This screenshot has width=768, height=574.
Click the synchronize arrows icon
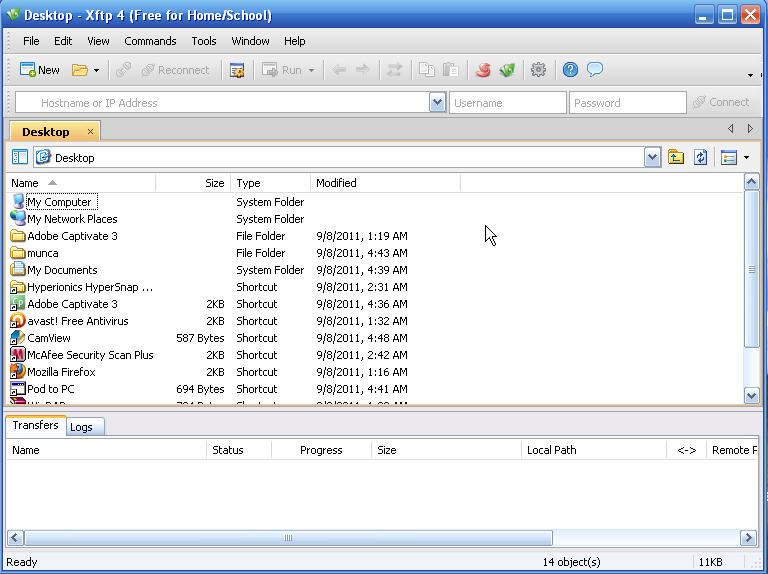click(394, 70)
